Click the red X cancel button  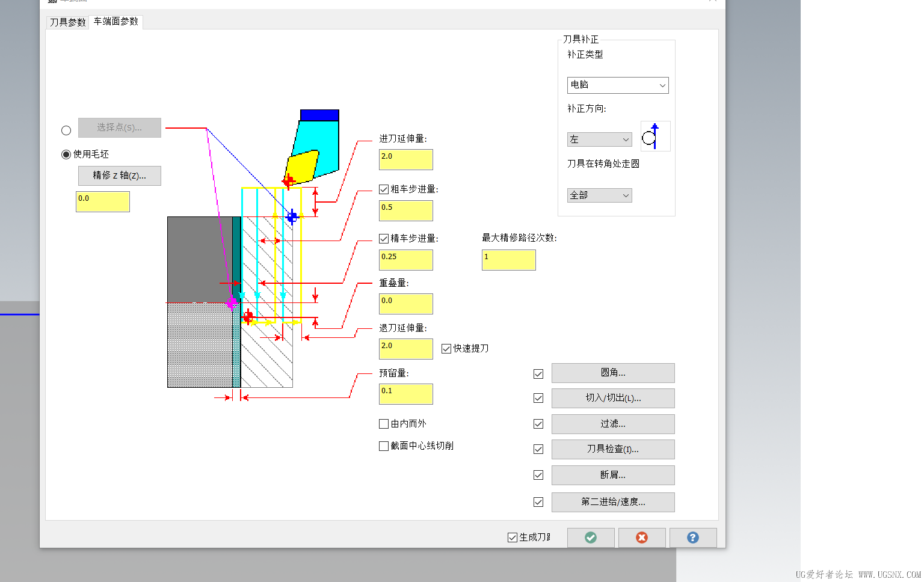(641, 538)
